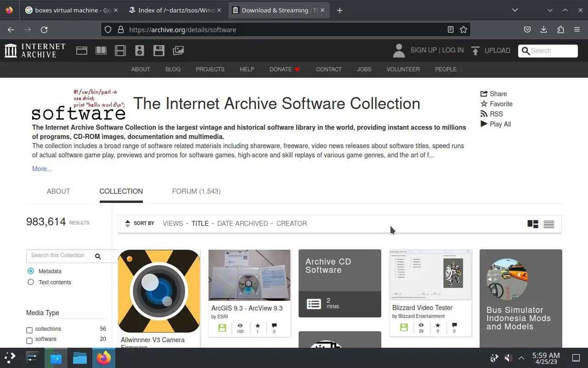588x368 pixels.
Task: Open the Video film-strip icon
Action: point(120,51)
